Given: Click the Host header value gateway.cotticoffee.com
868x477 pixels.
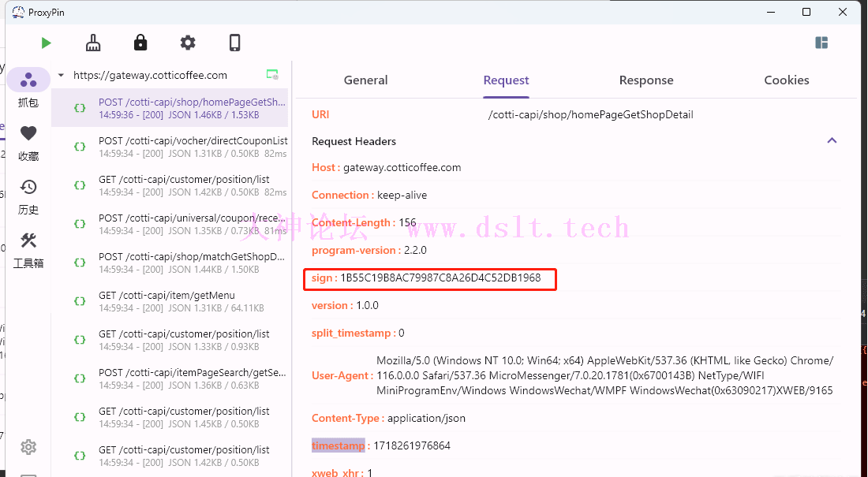Looking at the screenshot, I should [402, 168].
